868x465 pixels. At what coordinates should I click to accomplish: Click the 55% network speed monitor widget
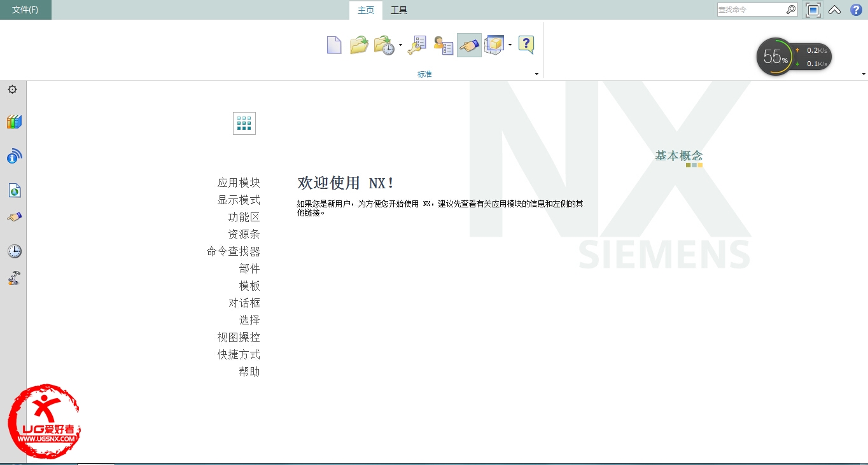pyautogui.click(x=794, y=57)
